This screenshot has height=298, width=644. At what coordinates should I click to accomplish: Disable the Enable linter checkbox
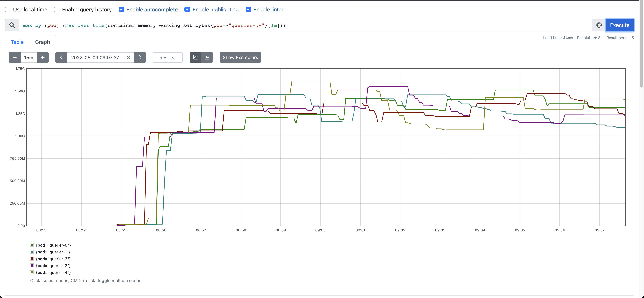[248, 9]
